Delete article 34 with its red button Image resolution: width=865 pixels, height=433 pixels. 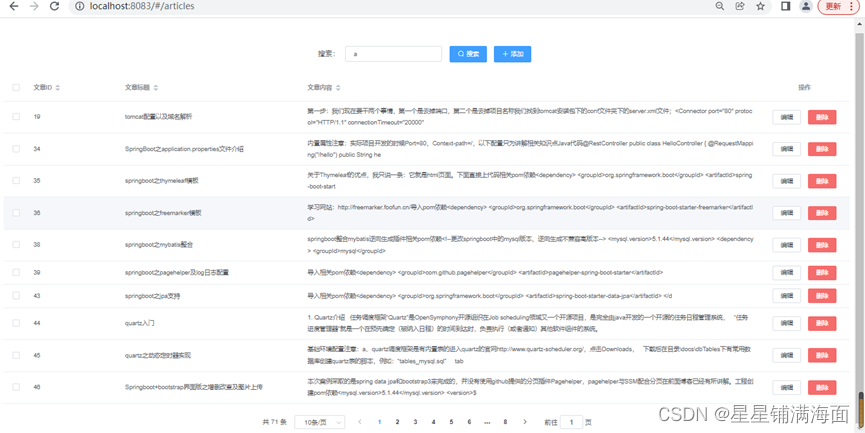pos(822,149)
